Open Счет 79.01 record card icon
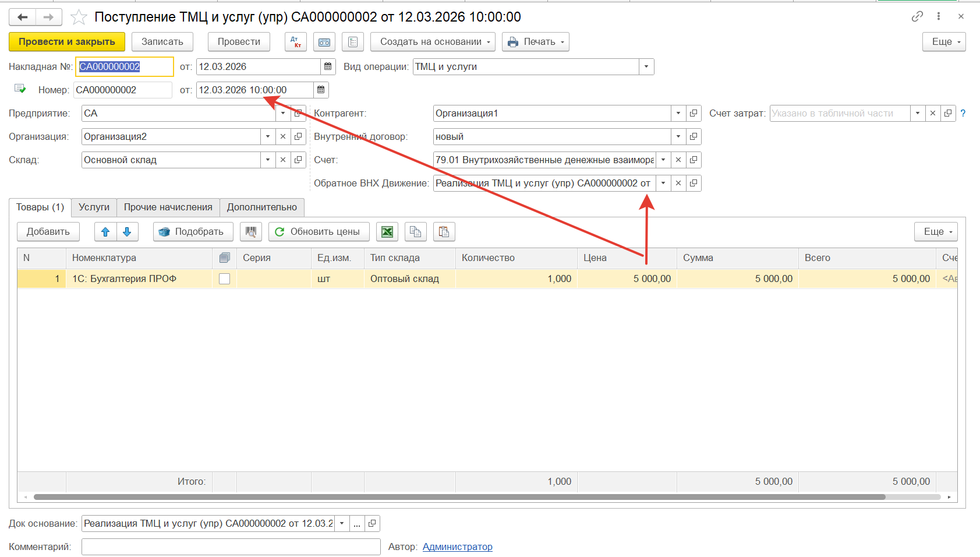The height and width of the screenshot is (557, 980). coord(694,160)
